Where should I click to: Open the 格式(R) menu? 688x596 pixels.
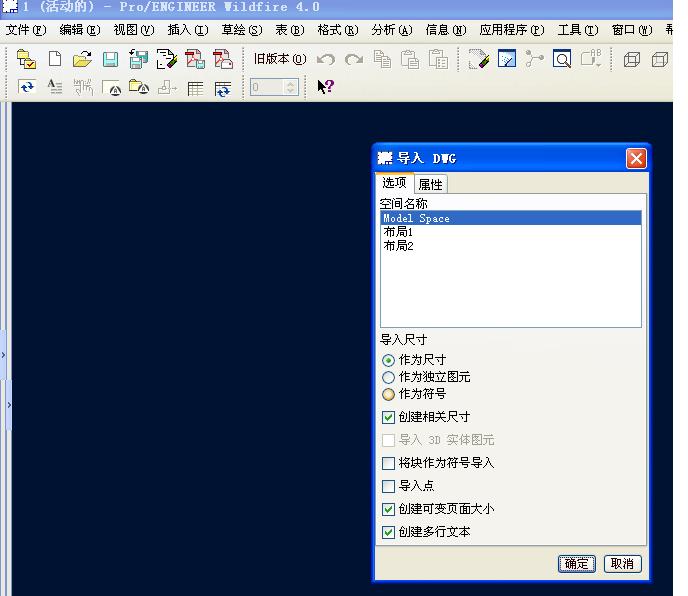(338, 30)
